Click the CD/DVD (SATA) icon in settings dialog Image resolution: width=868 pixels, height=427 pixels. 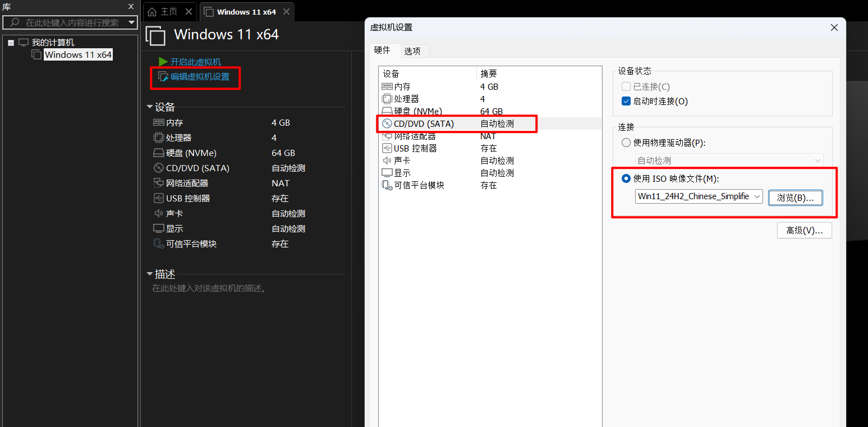pos(387,123)
